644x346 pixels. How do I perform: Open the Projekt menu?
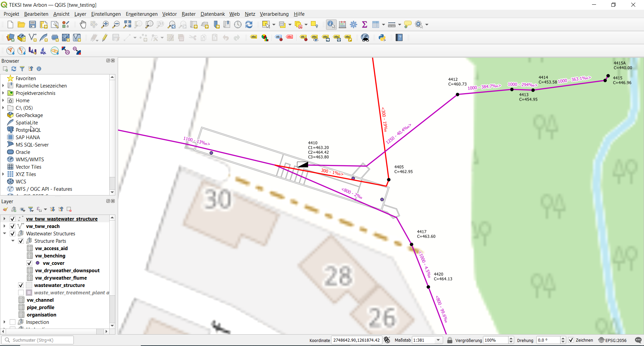point(11,14)
